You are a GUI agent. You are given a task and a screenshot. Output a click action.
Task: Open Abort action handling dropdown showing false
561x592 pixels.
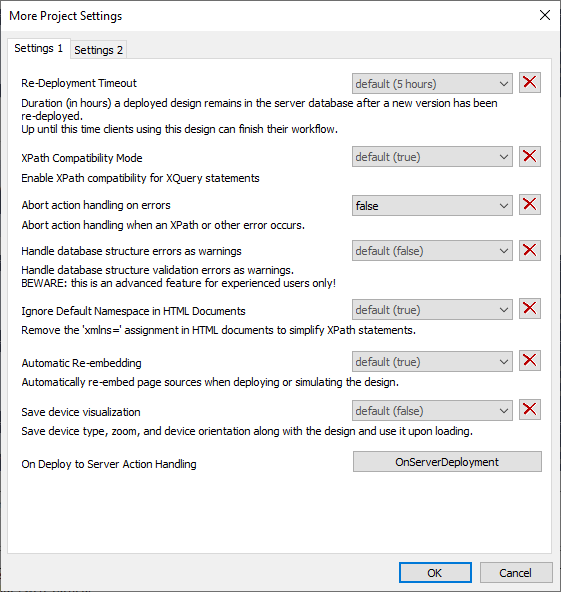point(432,205)
